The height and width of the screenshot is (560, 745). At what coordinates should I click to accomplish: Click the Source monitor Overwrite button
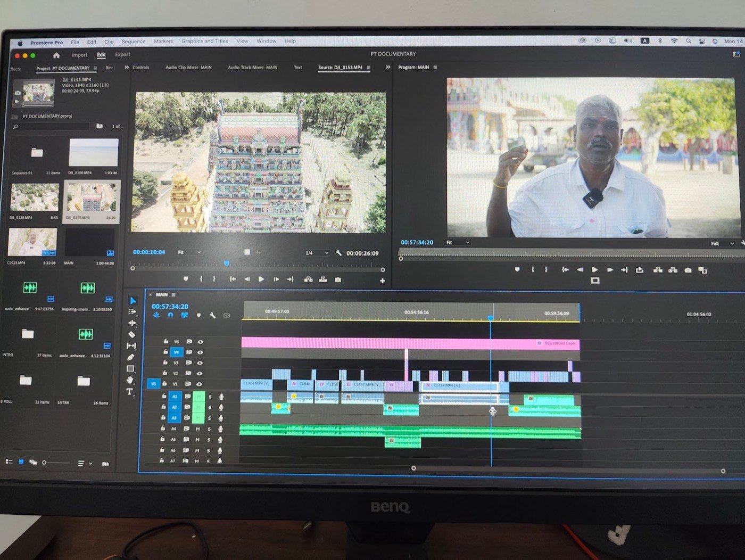pos(323,279)
